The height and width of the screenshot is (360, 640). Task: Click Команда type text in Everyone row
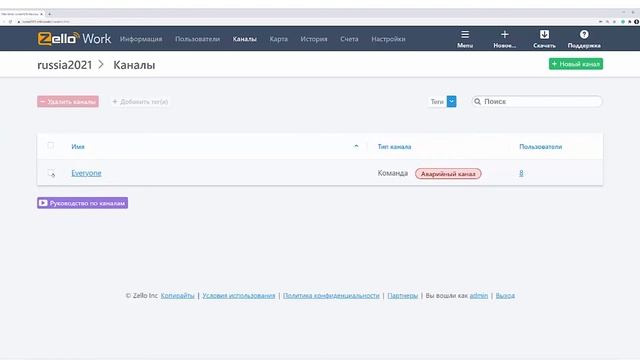pyautogui.click(x=393, y=173)
